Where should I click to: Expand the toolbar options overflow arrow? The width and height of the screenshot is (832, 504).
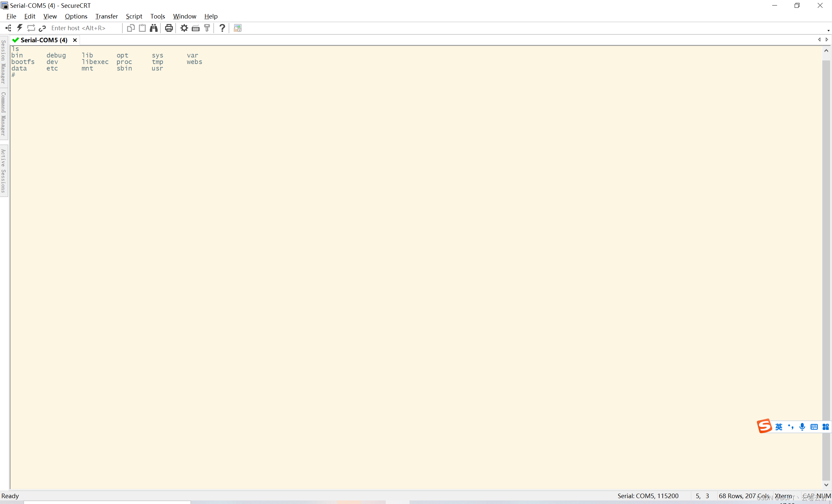(x=829, y=31)
